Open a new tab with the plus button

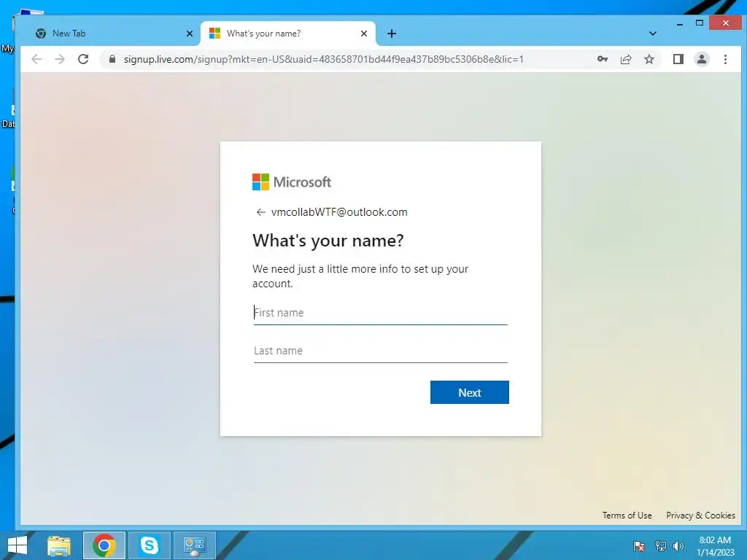coord(391,34)
